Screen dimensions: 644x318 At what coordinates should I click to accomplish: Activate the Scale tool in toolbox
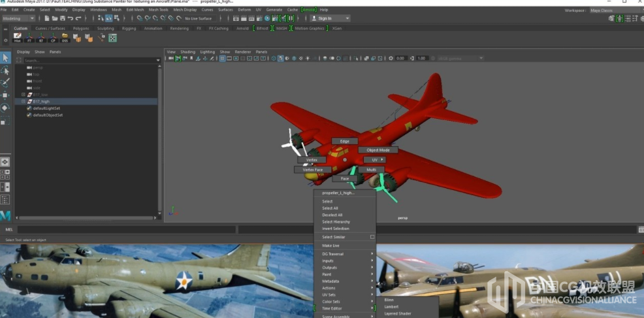tap(5, 120)
